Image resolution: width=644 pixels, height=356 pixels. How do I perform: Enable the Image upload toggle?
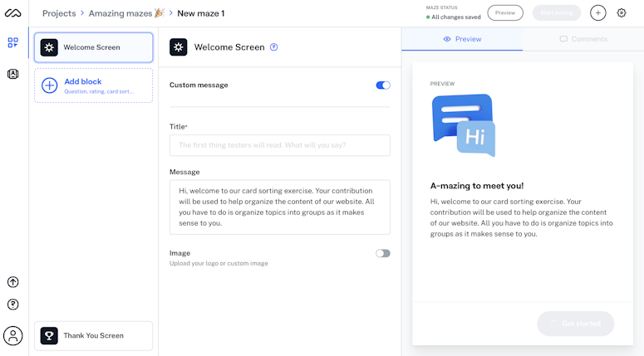(383, 253)
